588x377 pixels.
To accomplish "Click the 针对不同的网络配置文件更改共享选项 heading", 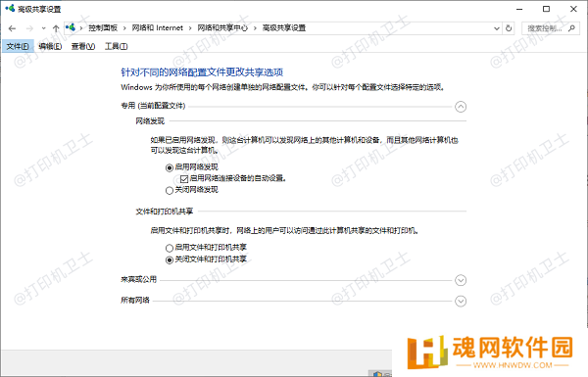I will (x=202, y=71).
